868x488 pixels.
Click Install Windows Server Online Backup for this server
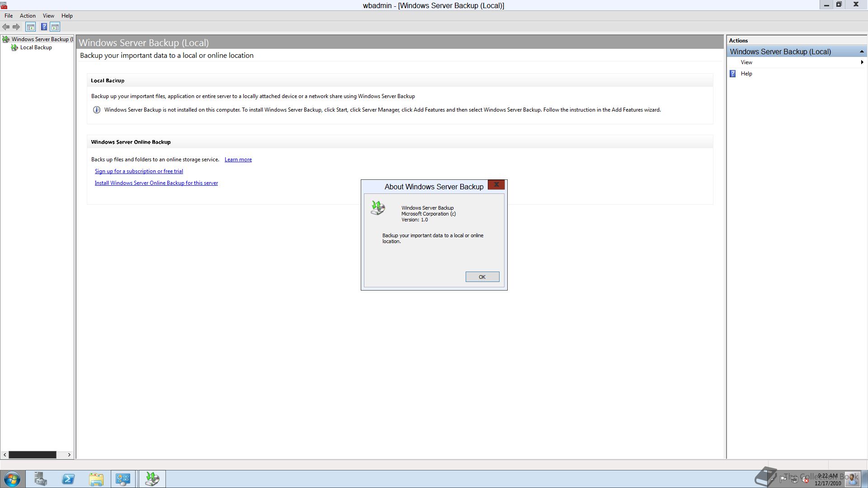[x=156, y=183]
